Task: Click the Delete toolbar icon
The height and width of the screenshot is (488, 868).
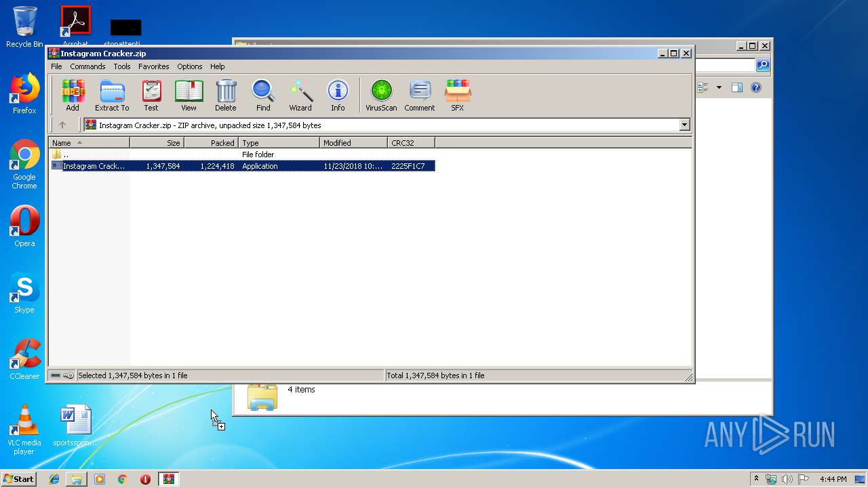Action: 226,95
